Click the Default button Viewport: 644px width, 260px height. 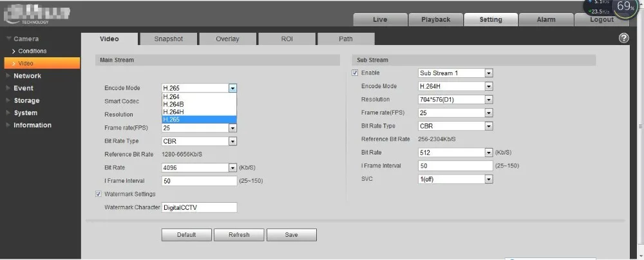(x=187, y=235)
